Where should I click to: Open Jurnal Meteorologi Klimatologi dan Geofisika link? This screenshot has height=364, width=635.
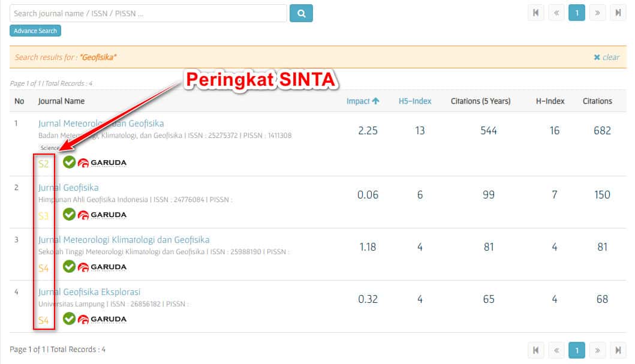(124, 240)
